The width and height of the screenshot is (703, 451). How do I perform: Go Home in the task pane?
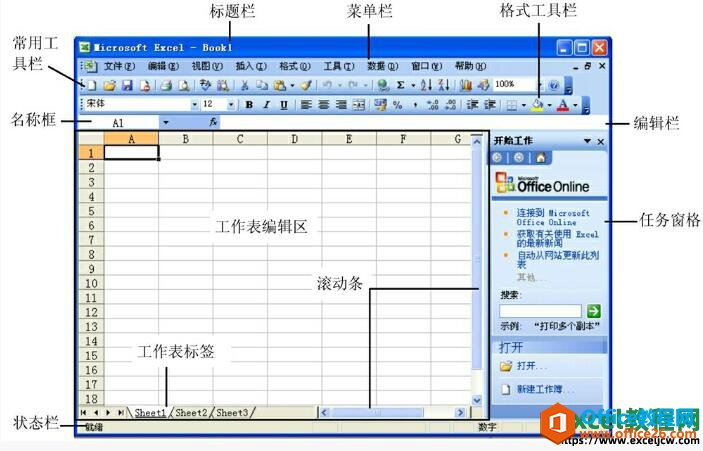point(541,158)
